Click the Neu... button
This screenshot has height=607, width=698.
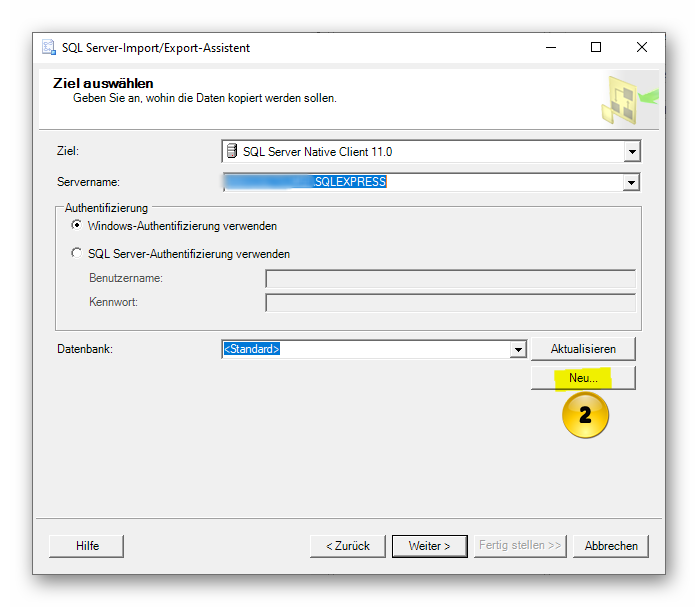point(583,378)
